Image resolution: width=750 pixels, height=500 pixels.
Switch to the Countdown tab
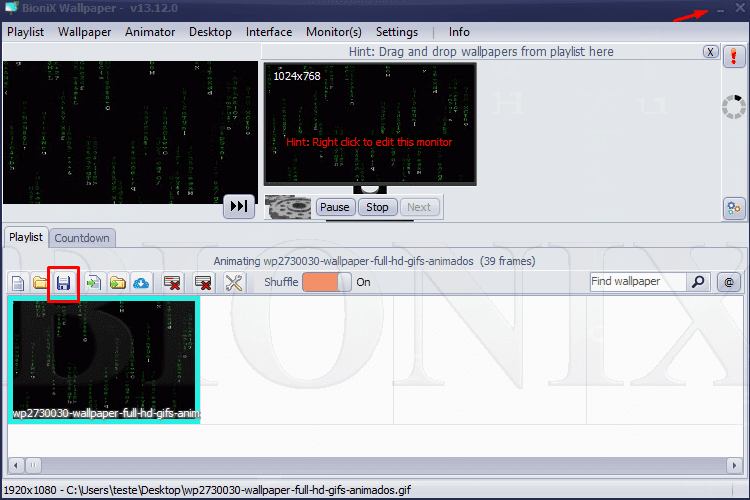click(82, 238)
